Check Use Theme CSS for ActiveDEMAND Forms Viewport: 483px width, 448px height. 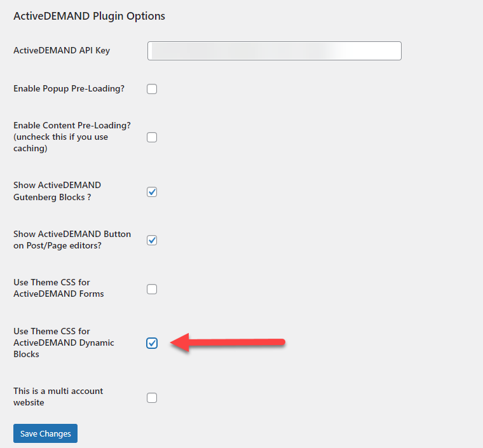point(152,289)
